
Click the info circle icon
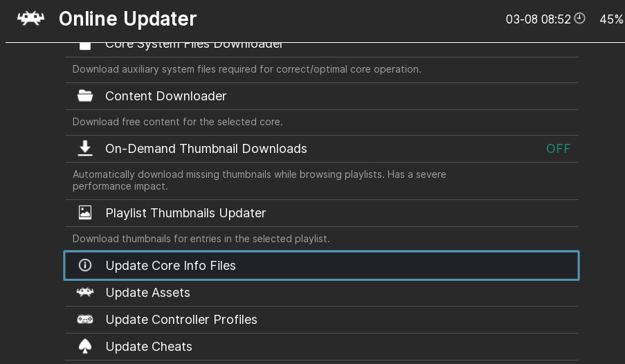pyautogui.click(x=85, y=266)
